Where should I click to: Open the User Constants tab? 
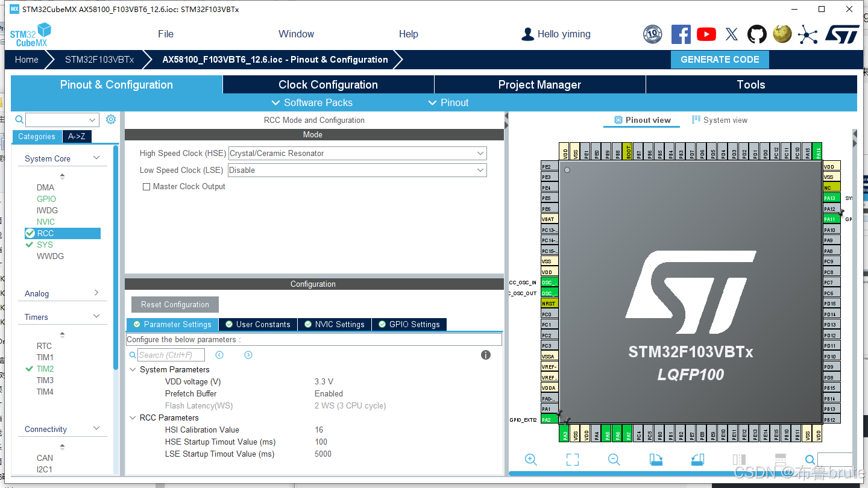point(257,324)
